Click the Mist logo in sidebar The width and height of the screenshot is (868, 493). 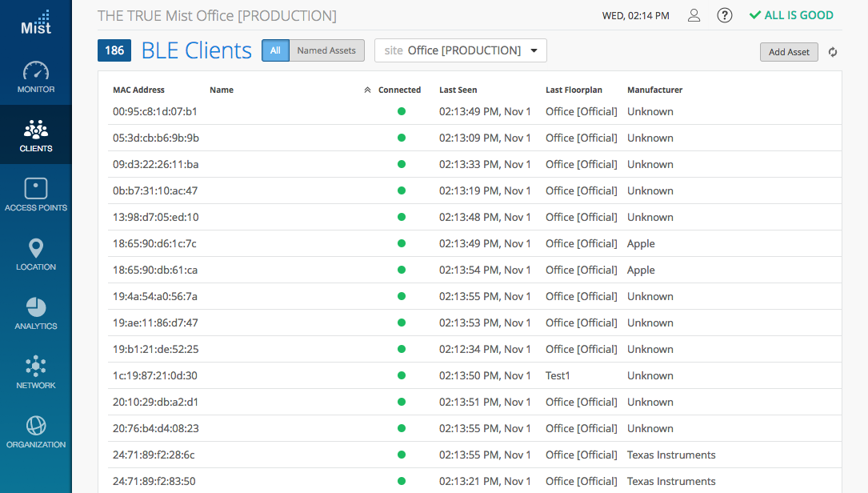(36, 22)
